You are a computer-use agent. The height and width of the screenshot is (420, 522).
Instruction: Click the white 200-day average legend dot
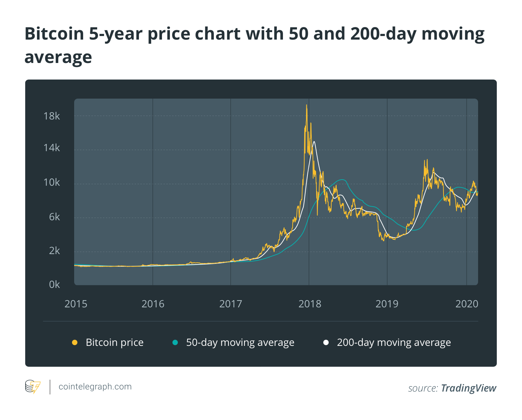[x=326, y=342]
